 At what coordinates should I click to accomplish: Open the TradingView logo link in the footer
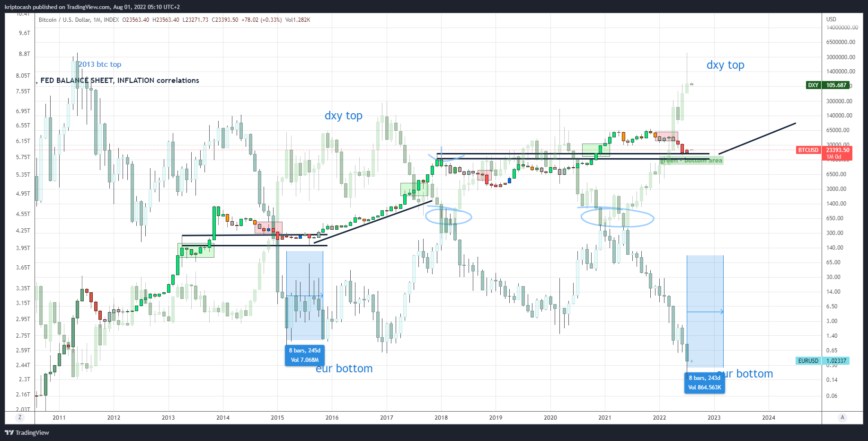[27, 432]
